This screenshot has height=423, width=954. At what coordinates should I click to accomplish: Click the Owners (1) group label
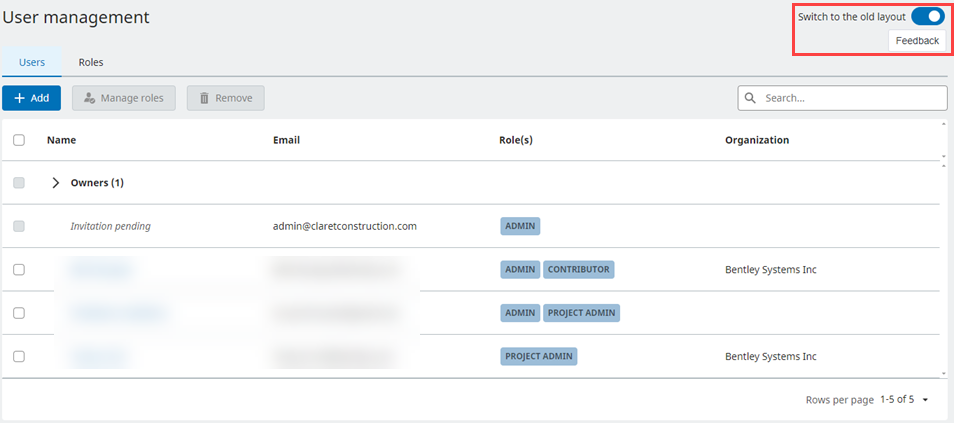[97, 183]
